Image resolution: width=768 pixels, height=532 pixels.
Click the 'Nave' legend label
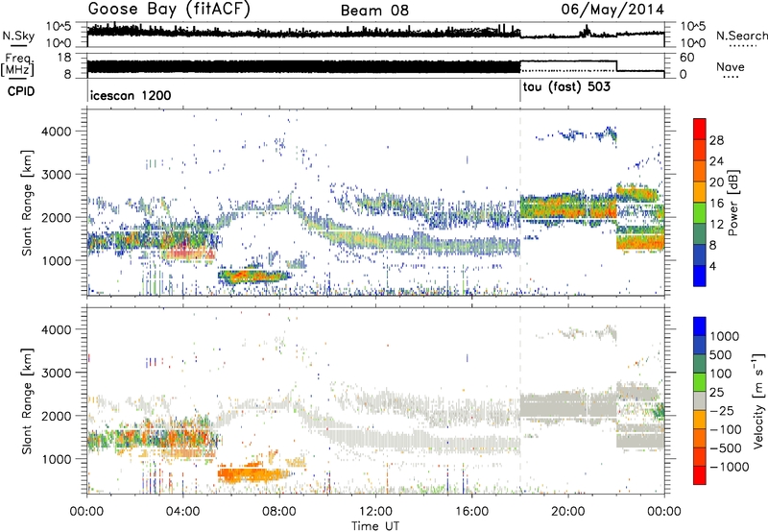tap(731, 66)
